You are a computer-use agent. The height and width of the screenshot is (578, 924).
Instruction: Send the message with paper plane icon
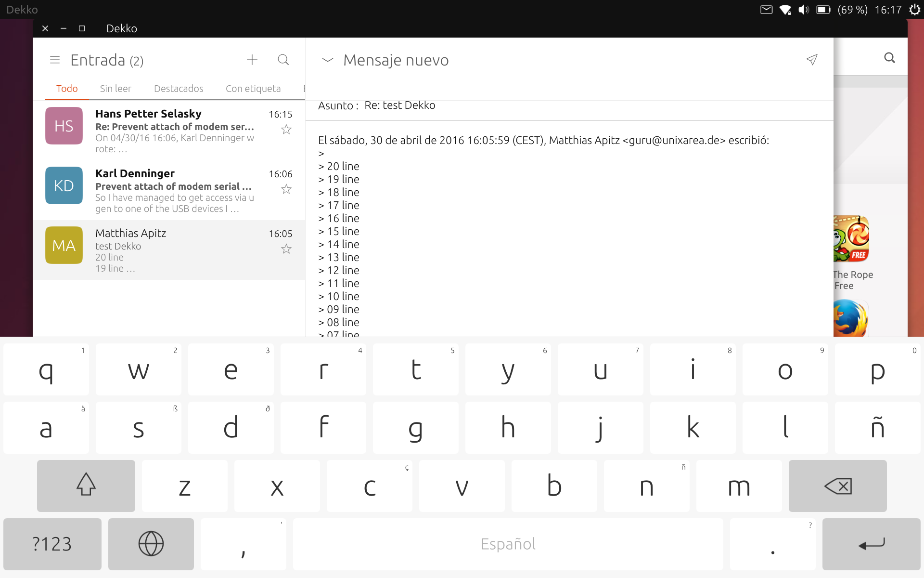point(812,60)
